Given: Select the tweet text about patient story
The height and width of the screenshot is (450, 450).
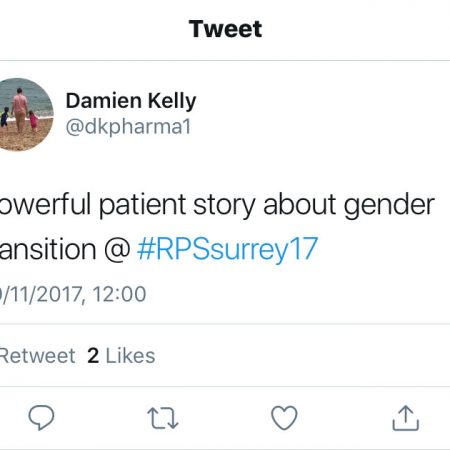Looking at the screenshot, I should pos(217,227).
